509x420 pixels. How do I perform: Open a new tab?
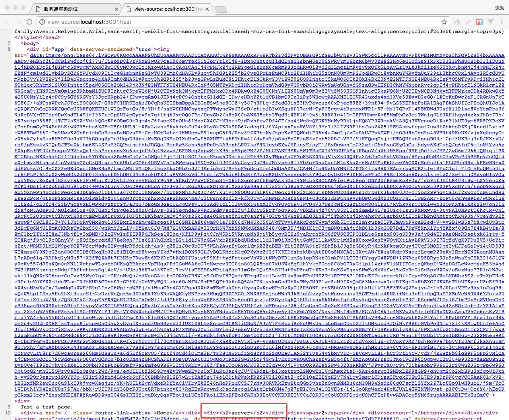[221, 9]
